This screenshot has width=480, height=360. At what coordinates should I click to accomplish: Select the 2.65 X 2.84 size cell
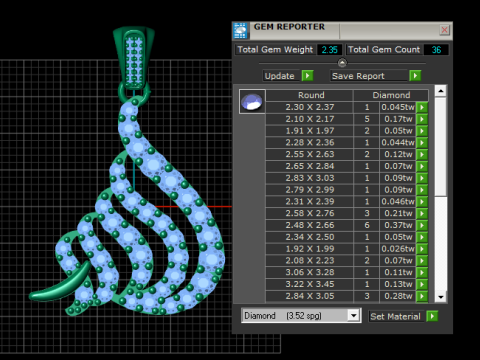pyautogui.click(x=309, y=166)
